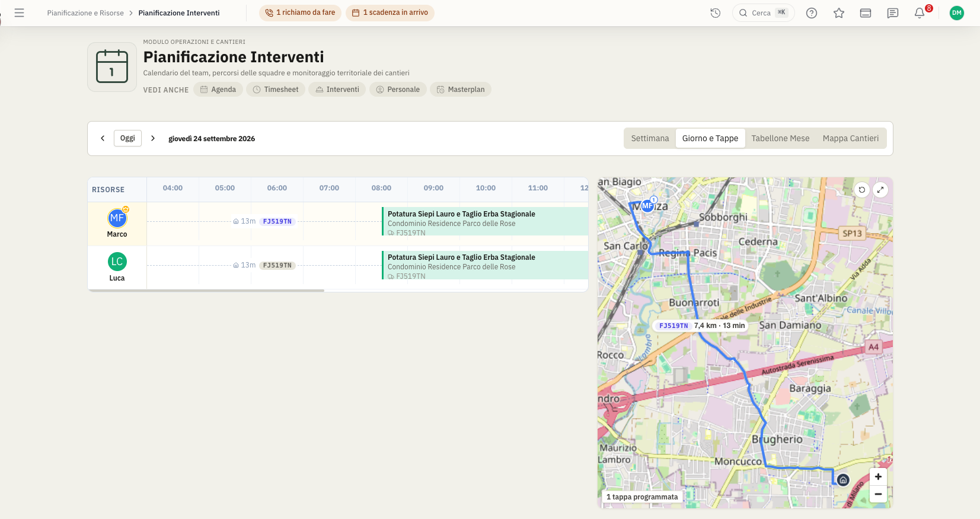The width and height of the screenshot is (980, 519).
Task: Open the recent history clock icon
Action: [716, 12]
